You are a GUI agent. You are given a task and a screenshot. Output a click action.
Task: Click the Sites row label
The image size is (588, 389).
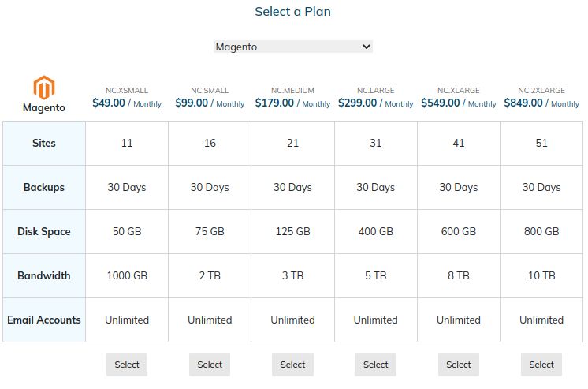[x=44, y=144]
